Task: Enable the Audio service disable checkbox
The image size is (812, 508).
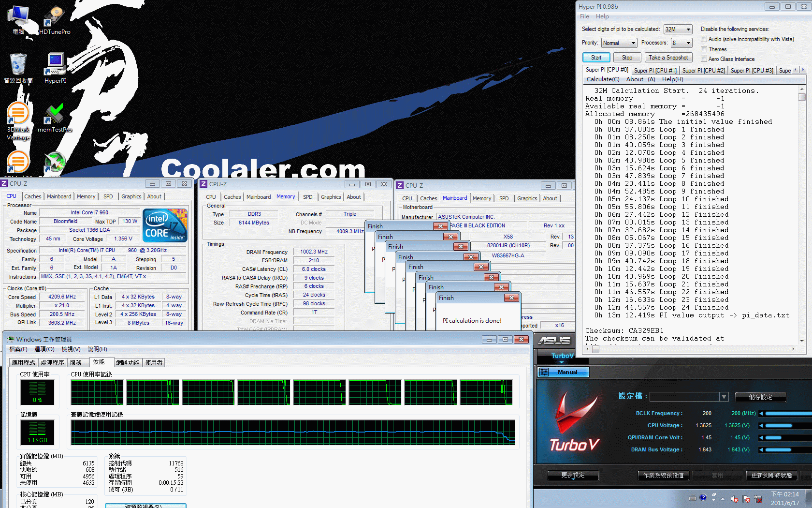Action: tap(704, 39)
